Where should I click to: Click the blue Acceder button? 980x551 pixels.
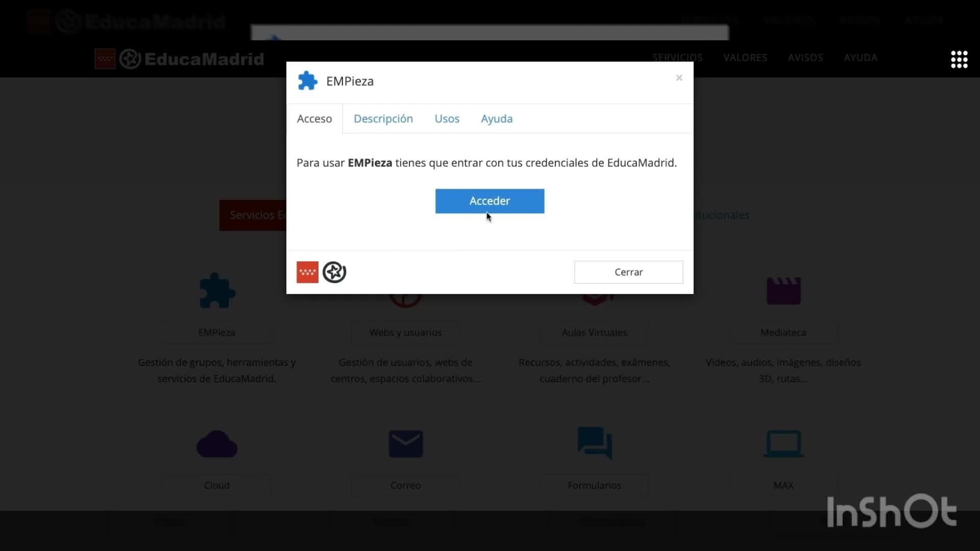(x=489, y=201)
